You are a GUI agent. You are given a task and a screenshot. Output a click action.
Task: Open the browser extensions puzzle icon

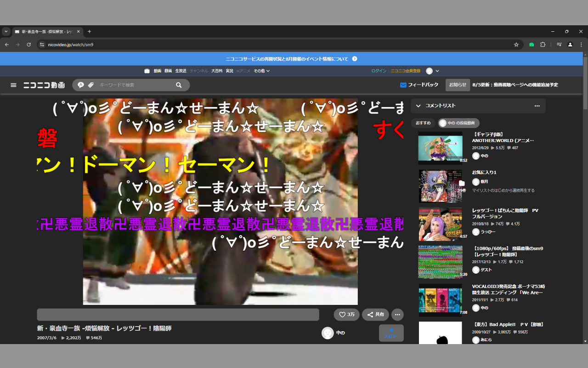(543, 45)
